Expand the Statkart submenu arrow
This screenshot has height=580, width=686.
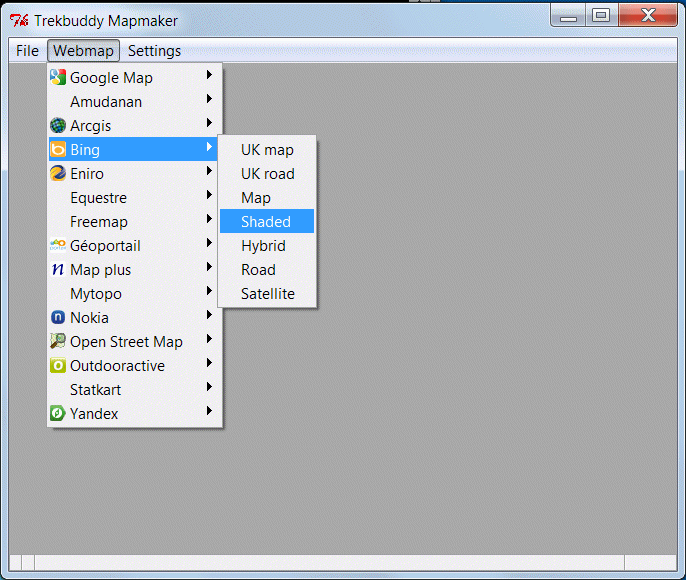209,389
